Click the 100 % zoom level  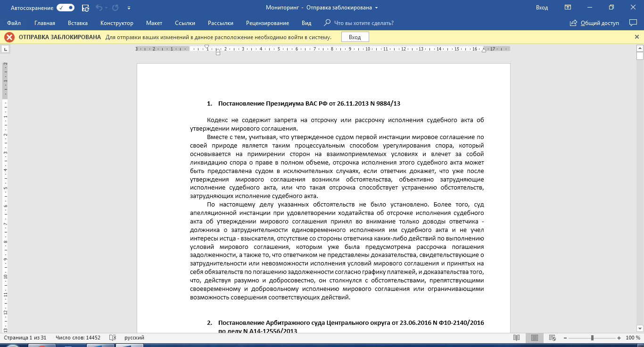click(633, 338)
